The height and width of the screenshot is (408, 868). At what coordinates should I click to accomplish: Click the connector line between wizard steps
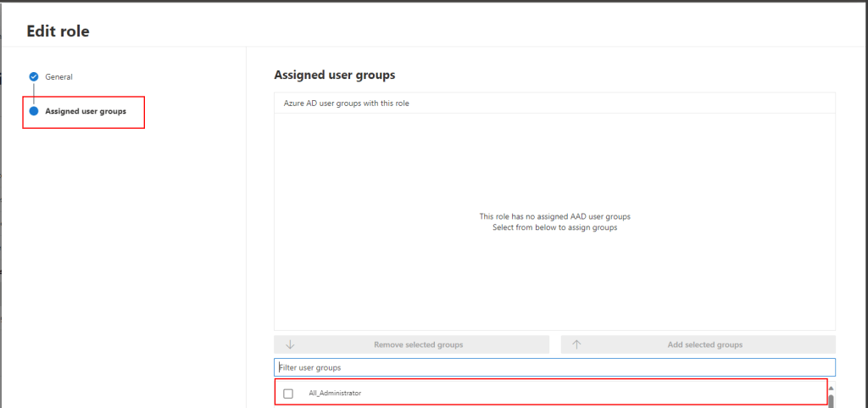click(x=34, y=93)
